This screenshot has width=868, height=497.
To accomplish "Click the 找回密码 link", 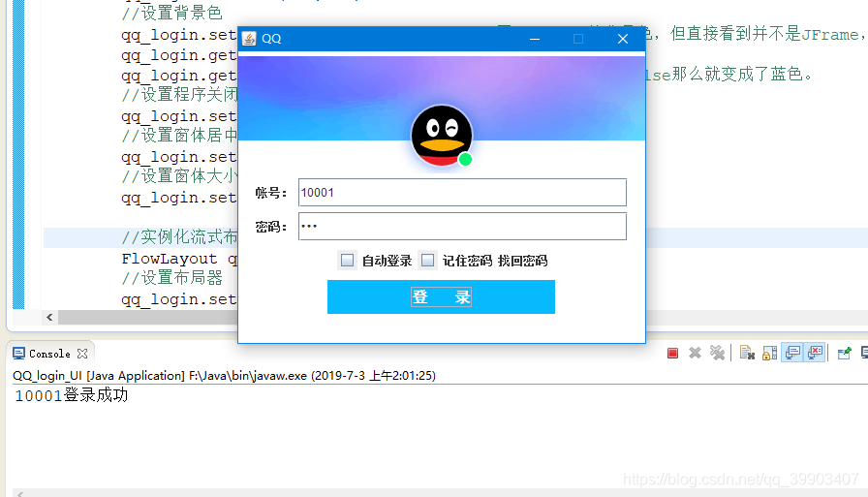I will (x=522, y=261).
